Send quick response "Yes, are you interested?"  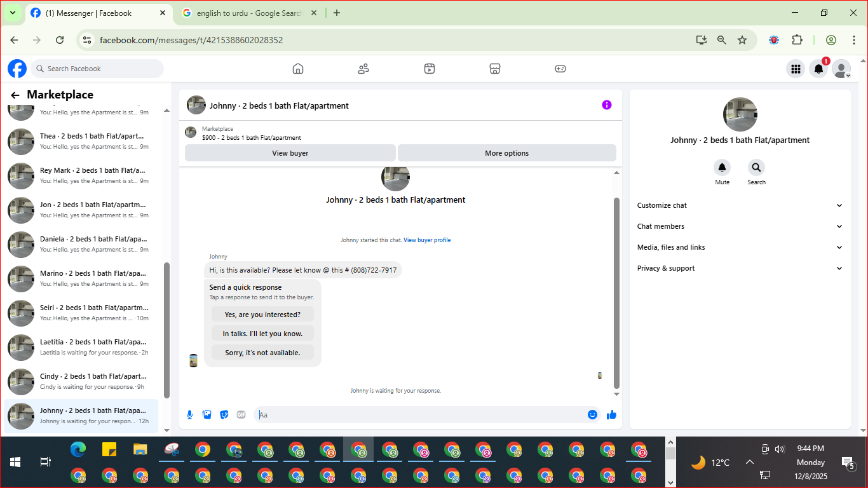[262, 315]
